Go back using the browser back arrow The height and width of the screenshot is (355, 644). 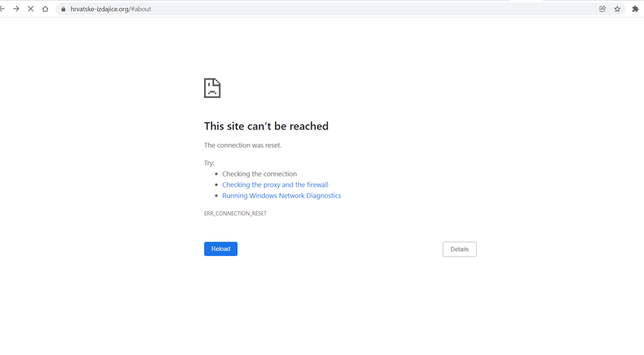[3, 9]
